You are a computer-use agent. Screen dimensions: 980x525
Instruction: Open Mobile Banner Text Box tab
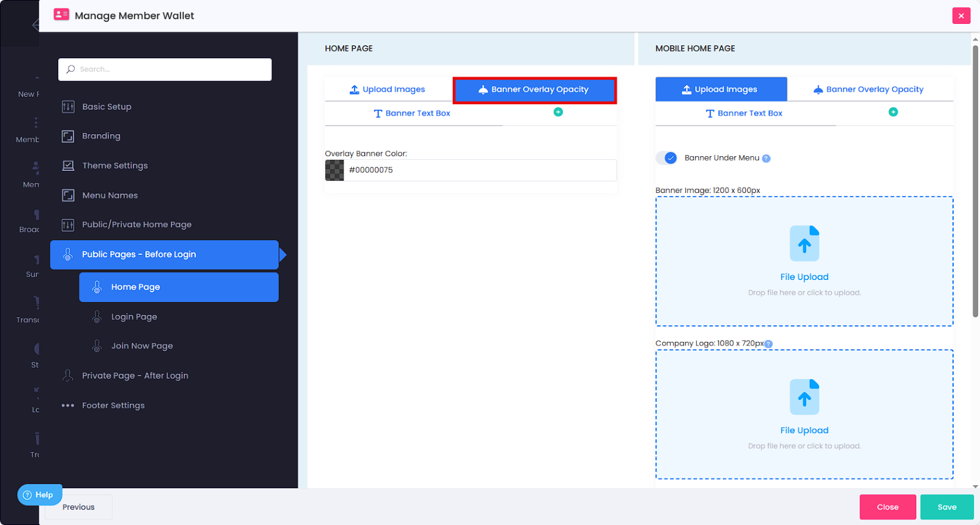coord(745,113)
